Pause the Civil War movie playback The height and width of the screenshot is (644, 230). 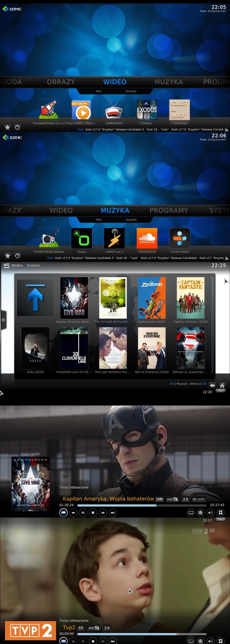tap(83, 513)
